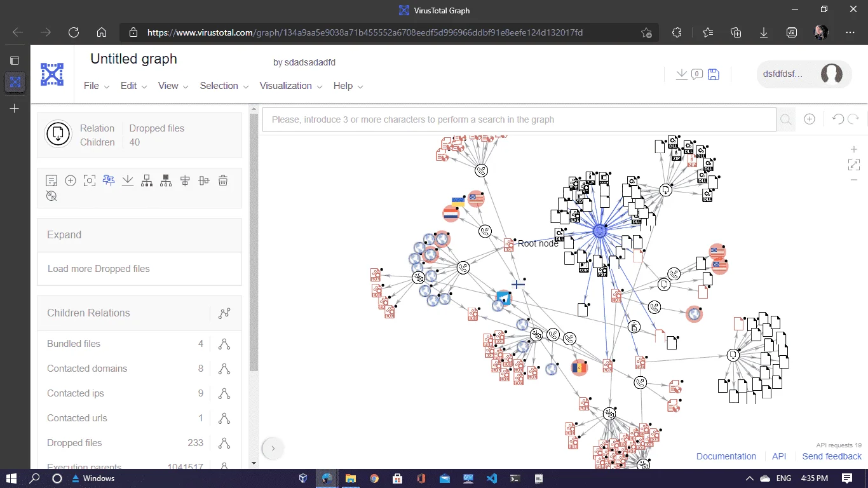Click the browser home button

coord(102,32)
